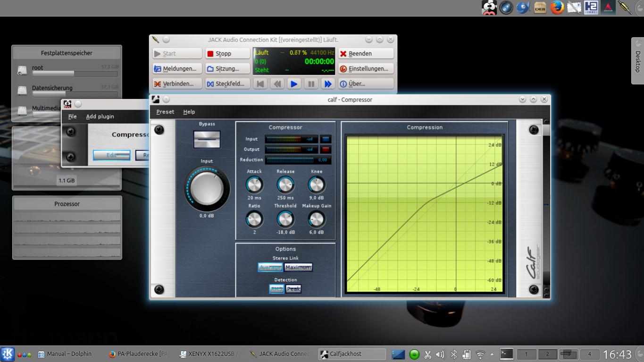Click Beenden to quit JACK

coord(366,54)
